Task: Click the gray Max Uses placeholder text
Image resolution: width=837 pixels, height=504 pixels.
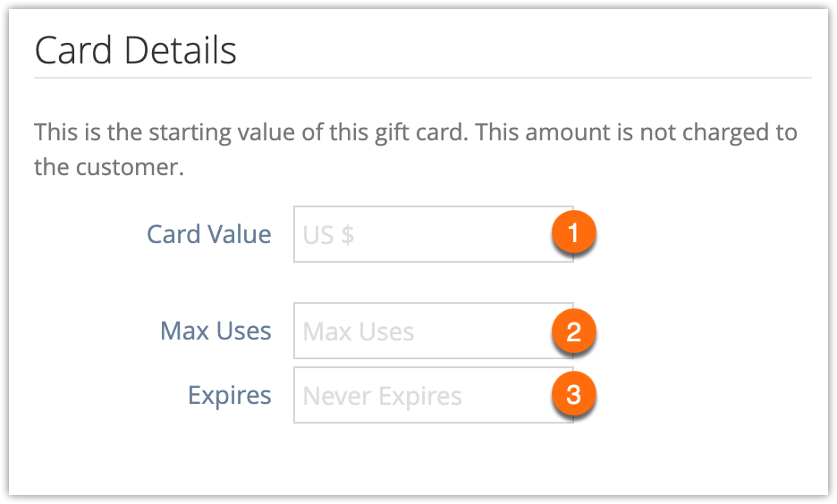Action: pos(359,332)
